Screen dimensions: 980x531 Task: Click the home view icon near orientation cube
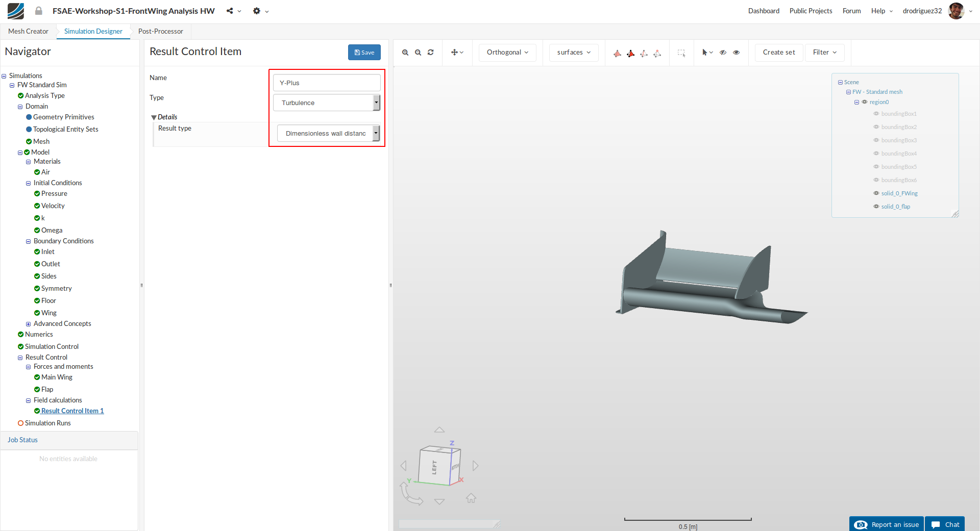[471, 498]
